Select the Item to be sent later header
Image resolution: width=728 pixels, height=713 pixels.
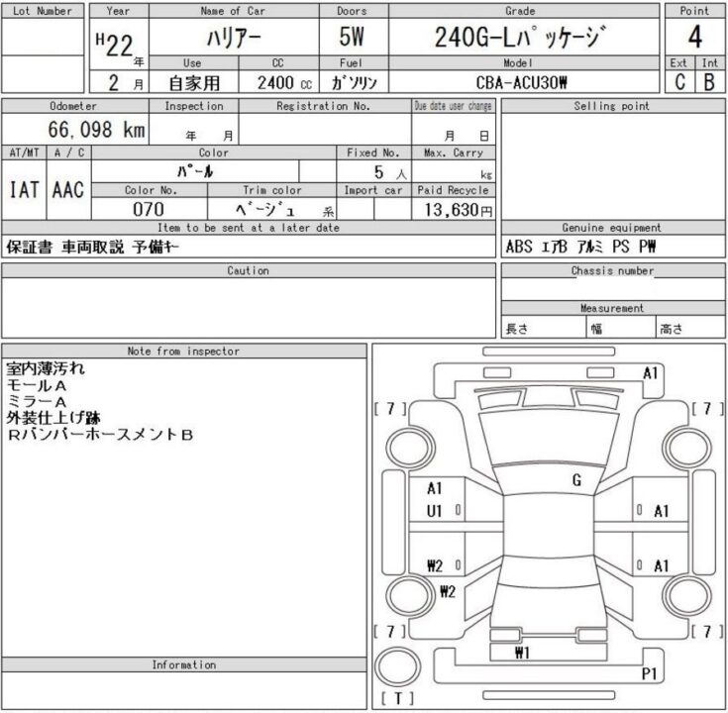pyautogui.click(x=249, y=228)
